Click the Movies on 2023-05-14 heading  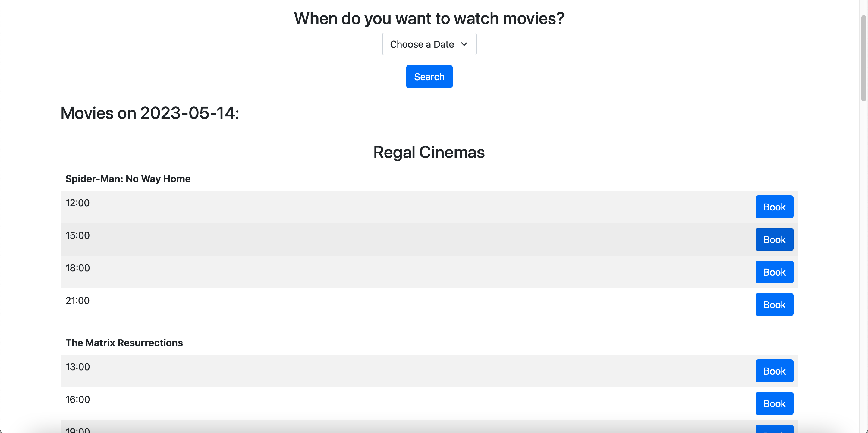click(x=150, y=113)
